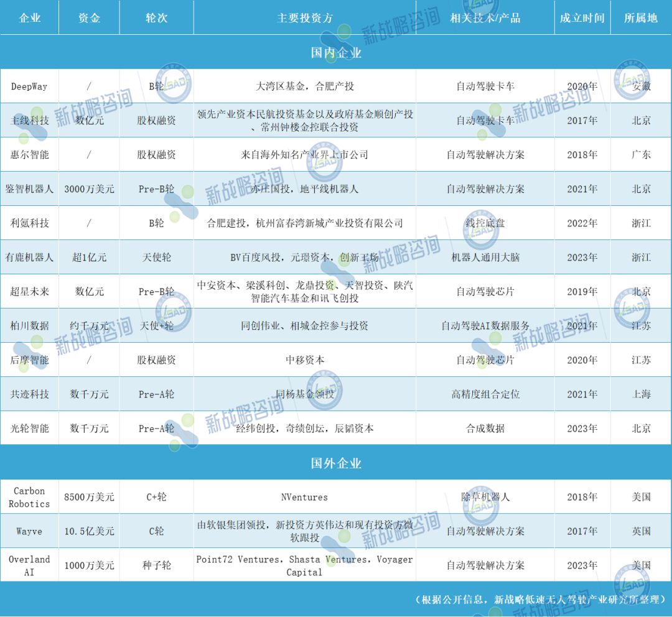
Task: Select the 鉴智机器人 company name cell
Action: pyautogui.click(x=30, y=189)
